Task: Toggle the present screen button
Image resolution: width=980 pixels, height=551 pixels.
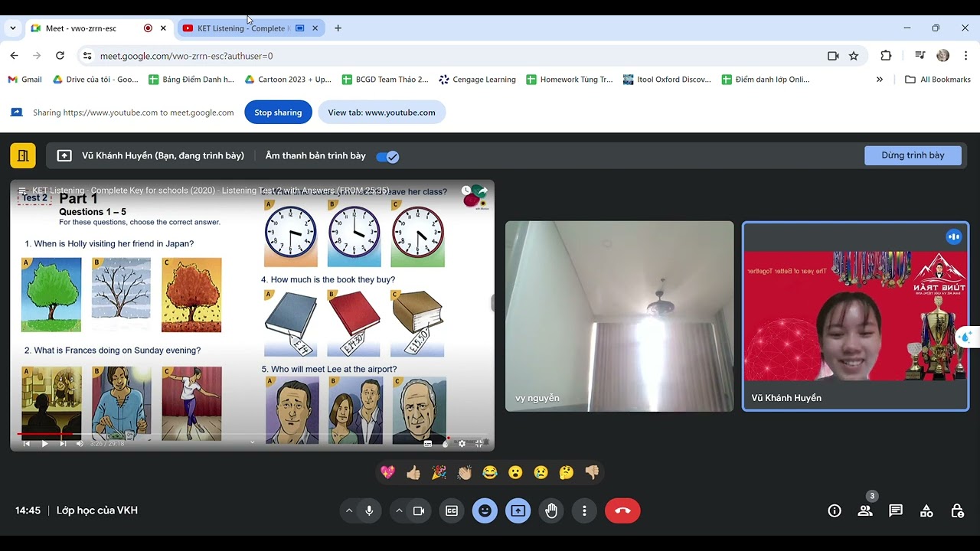Action: [518, 510]
